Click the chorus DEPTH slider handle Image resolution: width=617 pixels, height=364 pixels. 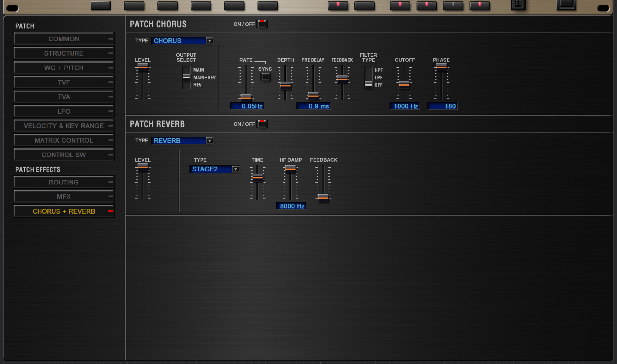285,86
